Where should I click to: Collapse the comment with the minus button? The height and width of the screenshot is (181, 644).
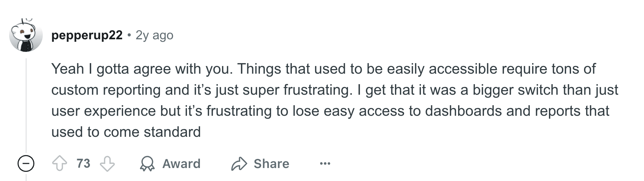(x=26, y=163)
